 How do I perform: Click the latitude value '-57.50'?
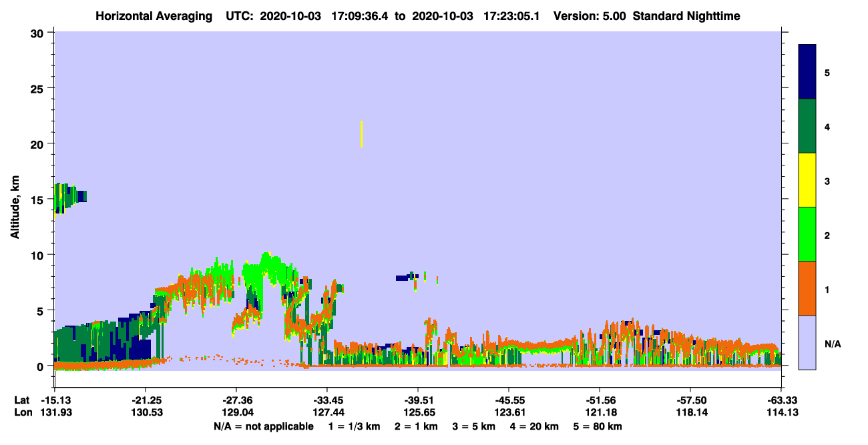pos(690,400)
